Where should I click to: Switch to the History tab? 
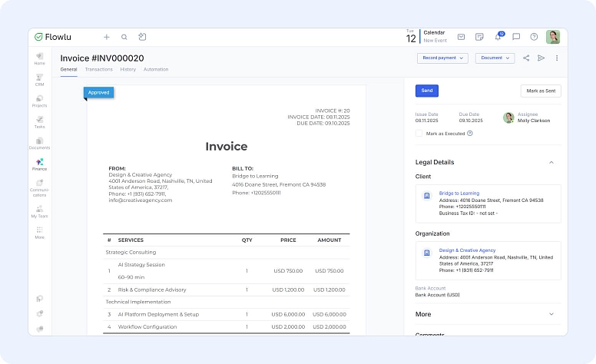[128, 70]
